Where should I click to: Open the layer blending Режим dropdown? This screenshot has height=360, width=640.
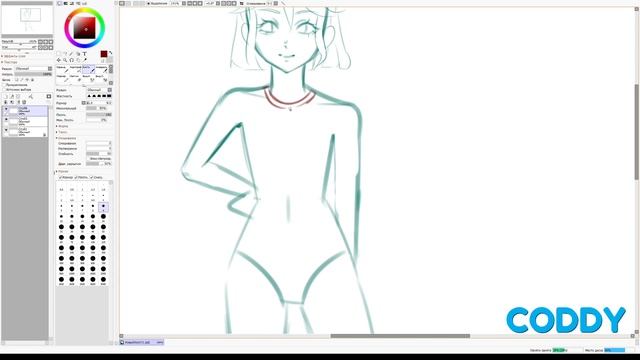[33, 69]
